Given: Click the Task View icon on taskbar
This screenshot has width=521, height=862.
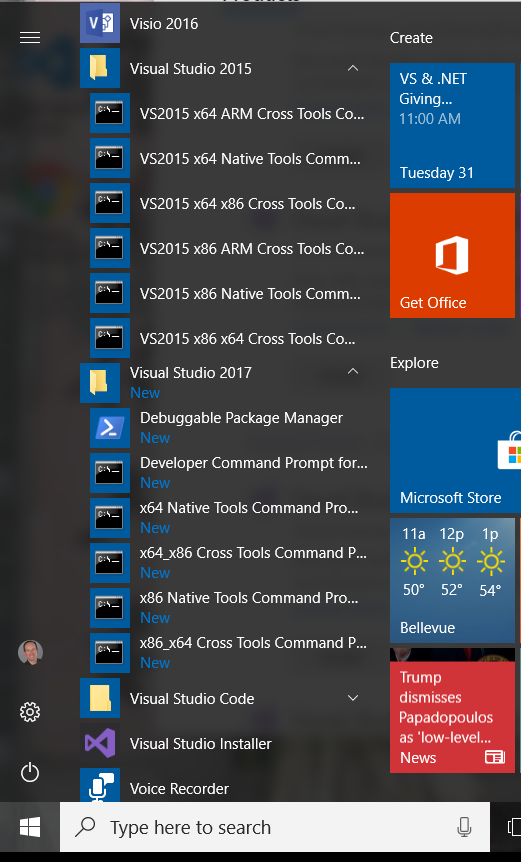Looking at the screenshot, I should (x=514, y=827).
